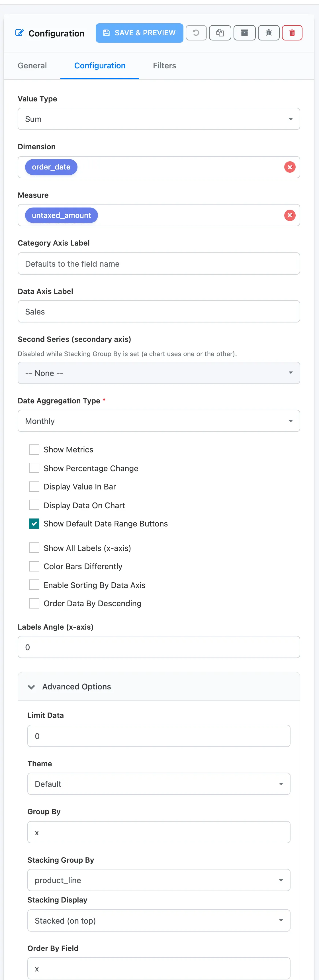
Task: Click the bug debug icon button
Action: pos(269,33)
